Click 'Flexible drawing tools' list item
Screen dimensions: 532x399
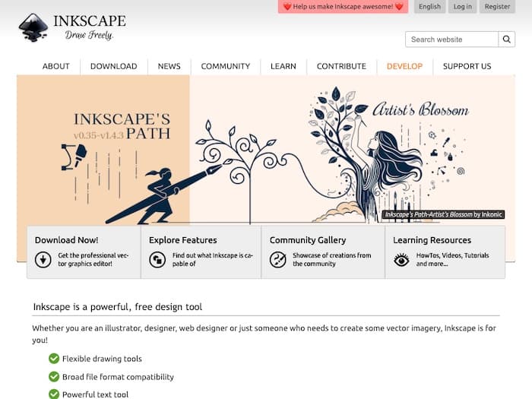[x=102, y=359]
